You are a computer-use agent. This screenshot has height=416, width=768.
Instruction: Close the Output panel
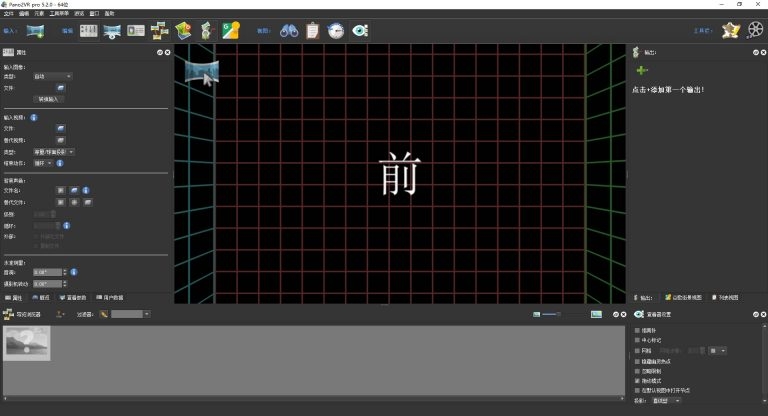tap(763, 52)
